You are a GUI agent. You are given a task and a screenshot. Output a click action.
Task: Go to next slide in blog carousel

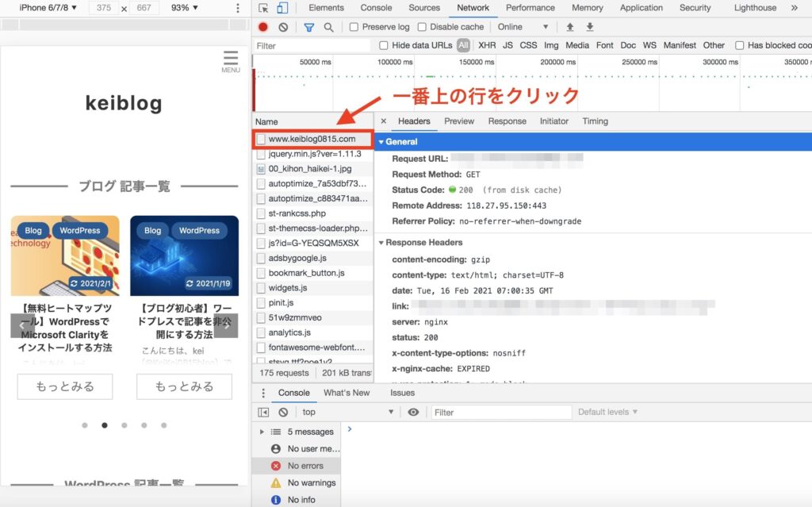point(226,325)
